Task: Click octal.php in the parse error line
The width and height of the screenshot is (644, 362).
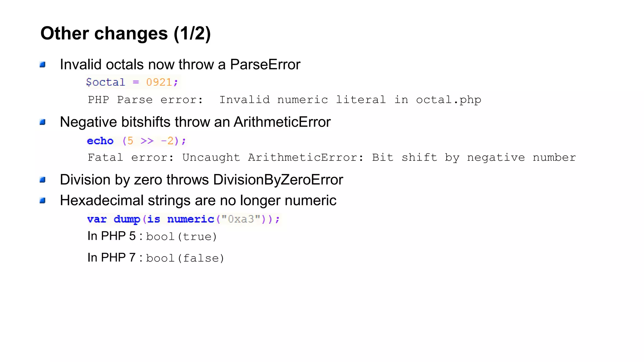Action: pyautogui.click(x=448, y=100)
